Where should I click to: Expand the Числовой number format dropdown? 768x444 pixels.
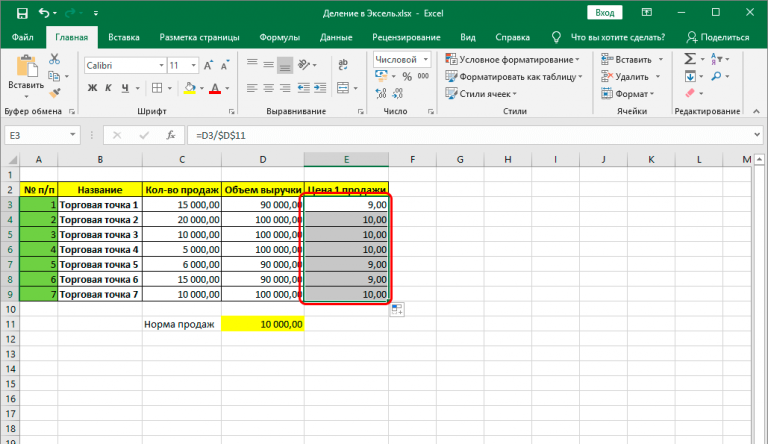[x=424, y=60]
